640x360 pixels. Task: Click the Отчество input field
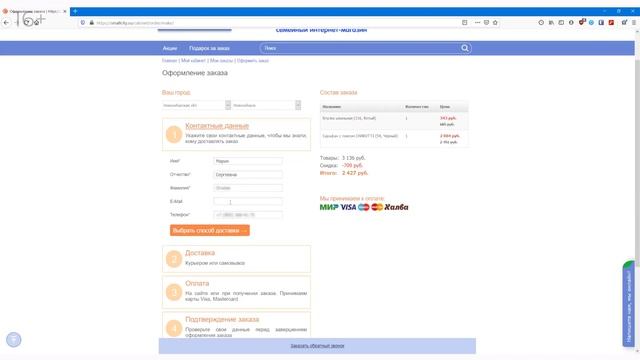(248, 175)
